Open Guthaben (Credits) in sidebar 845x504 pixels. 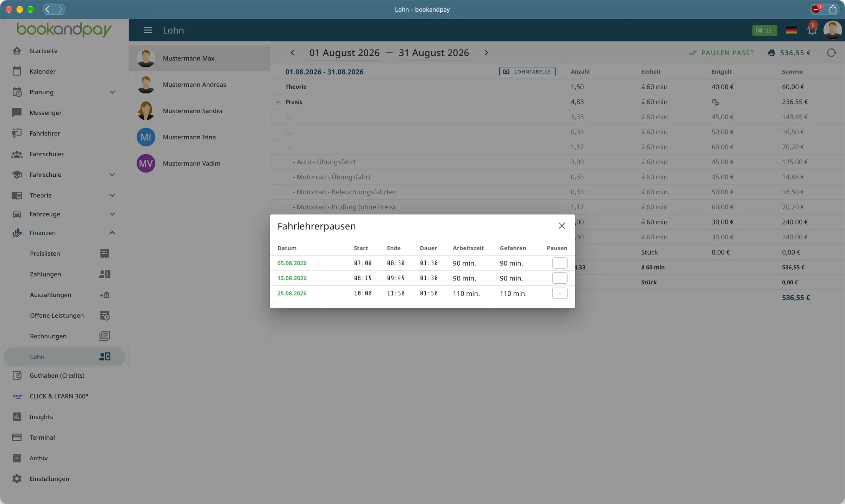(64, 376)
